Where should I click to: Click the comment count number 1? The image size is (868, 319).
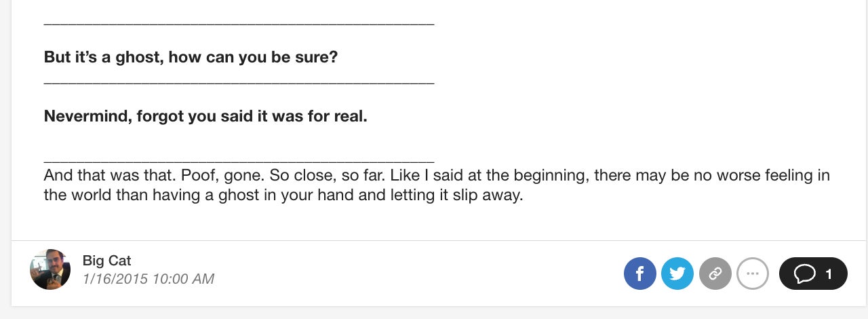pos(829,274)
